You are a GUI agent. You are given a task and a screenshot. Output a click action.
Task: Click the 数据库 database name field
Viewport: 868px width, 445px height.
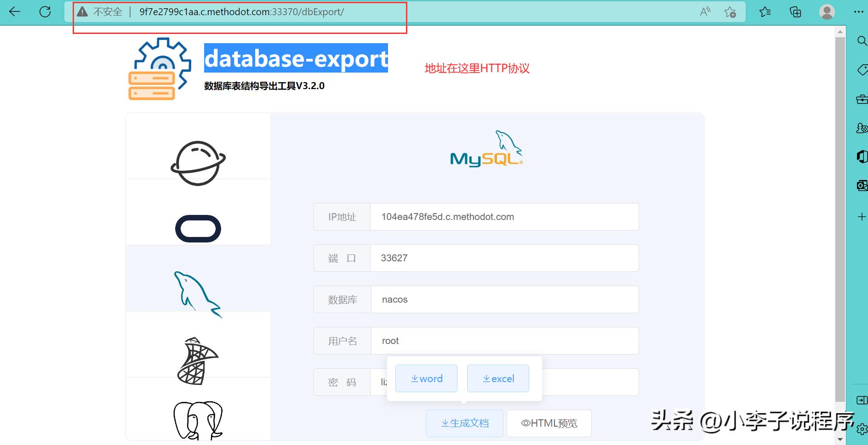pos(504,299)
